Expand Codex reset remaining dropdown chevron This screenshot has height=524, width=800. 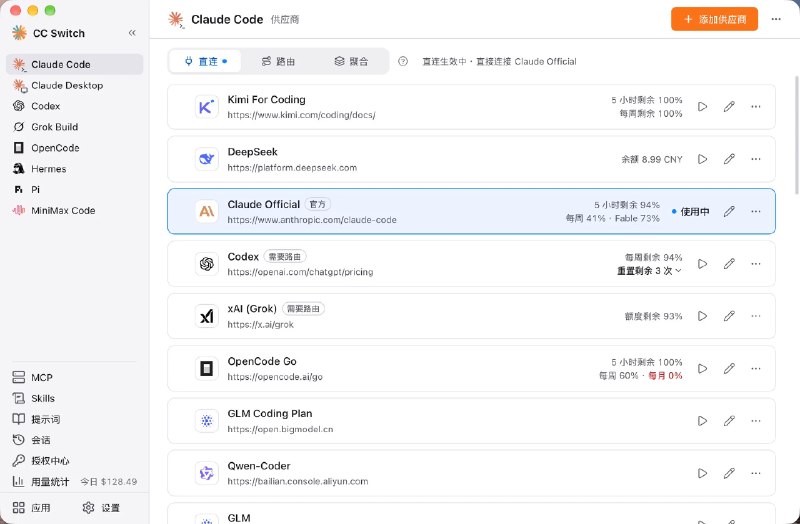678,271
